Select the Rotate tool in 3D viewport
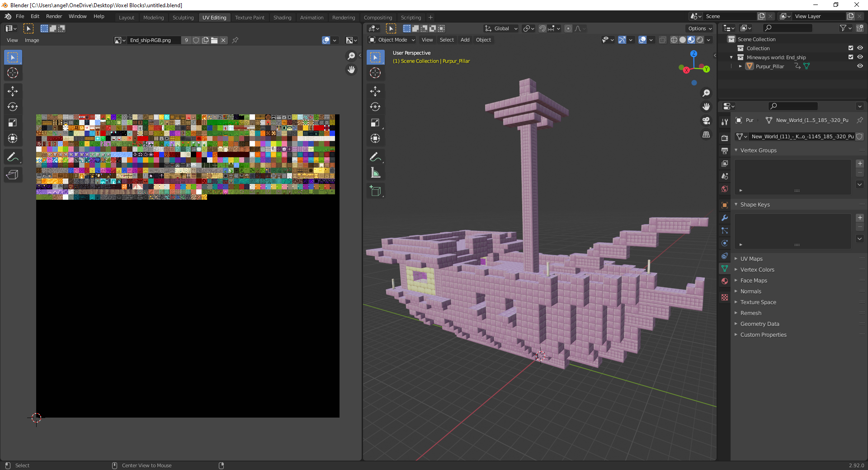Screen dimensions: 868x470 click(375, 107)
